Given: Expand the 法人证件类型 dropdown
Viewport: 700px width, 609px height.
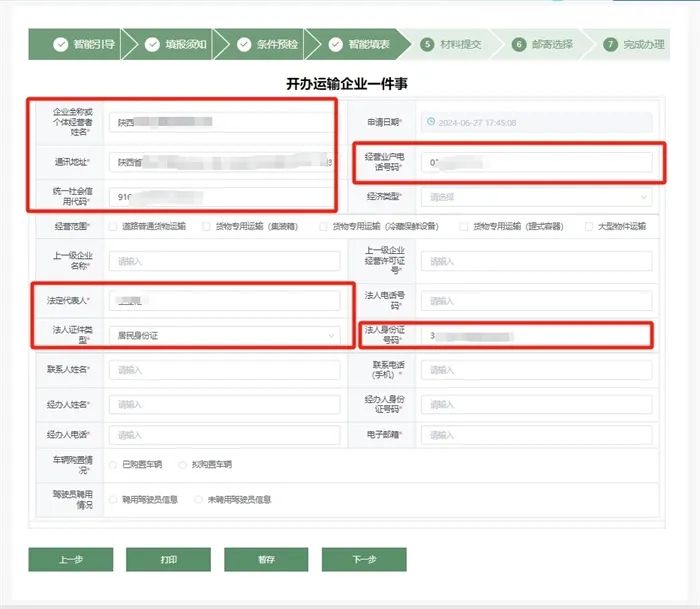Looking at the screenshot, I should click(224, 335).
